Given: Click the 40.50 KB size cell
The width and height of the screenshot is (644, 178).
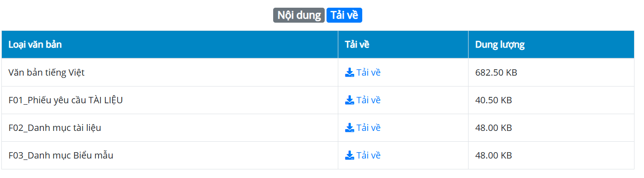Looking at the screenshot, I should [551, 100].
